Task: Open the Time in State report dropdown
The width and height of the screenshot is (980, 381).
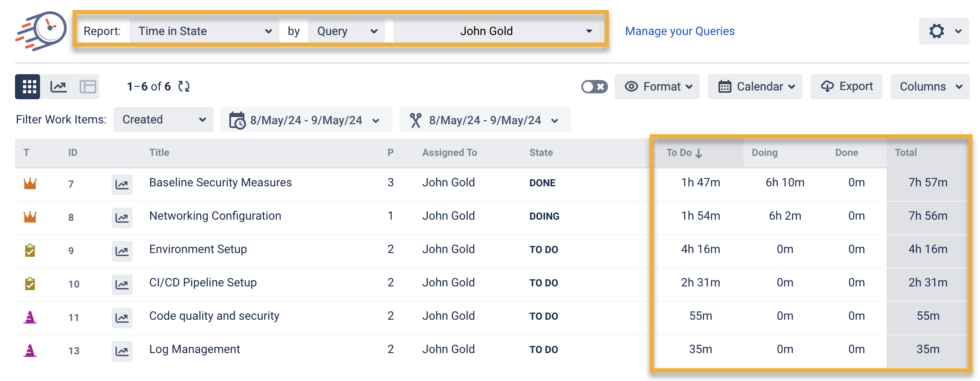Action: point(204,31)
